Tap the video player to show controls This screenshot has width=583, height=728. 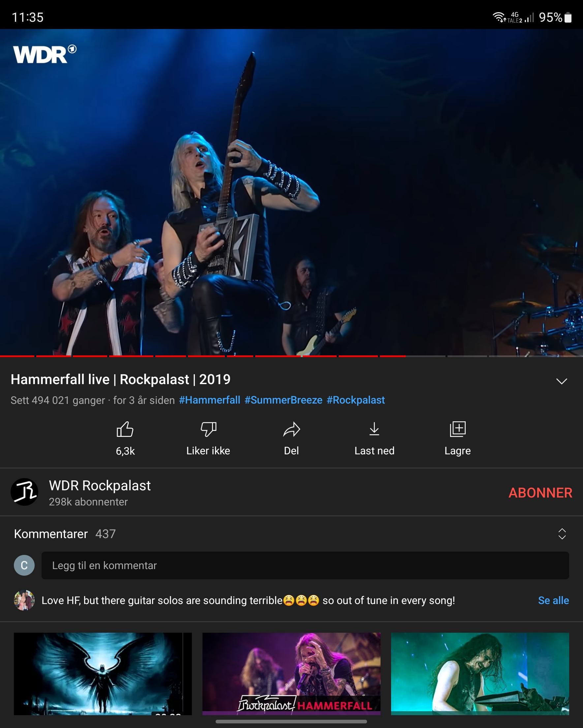pos(291,193)
